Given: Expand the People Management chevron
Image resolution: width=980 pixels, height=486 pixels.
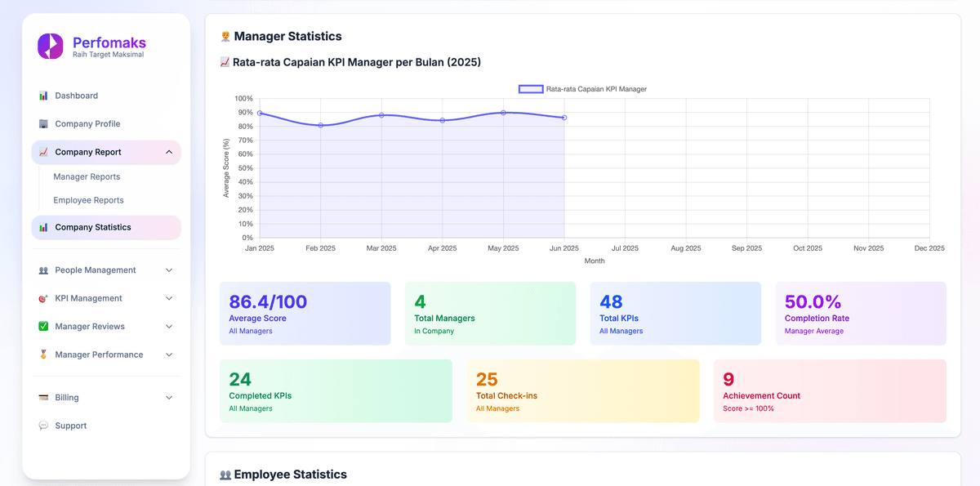Looking at the screenshot, I should point(169,270).
